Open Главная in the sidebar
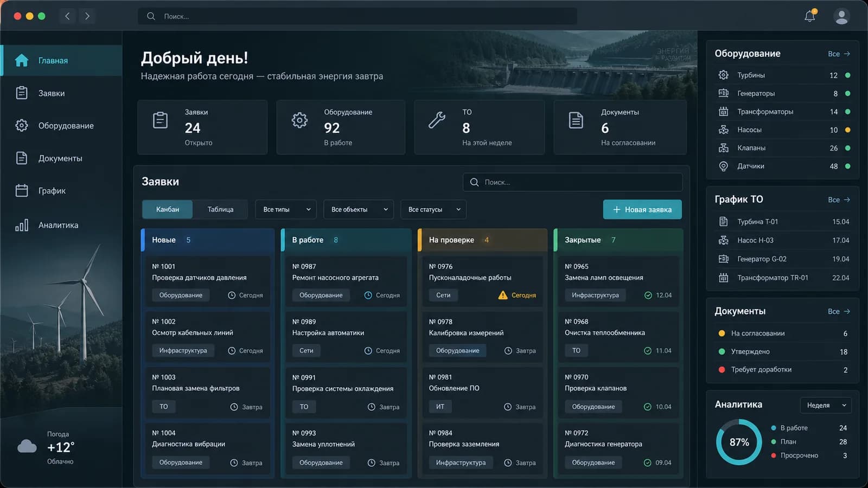This screenshot has height=488, width=868. click(61, 60)
